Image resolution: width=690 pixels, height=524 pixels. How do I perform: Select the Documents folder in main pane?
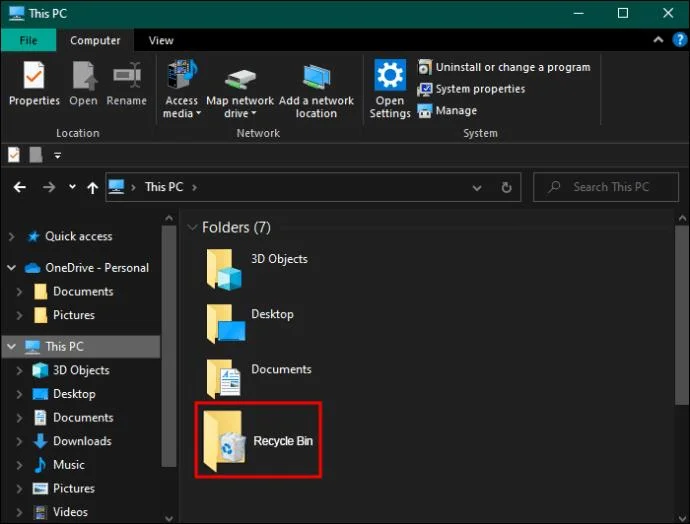click(259, 378)
